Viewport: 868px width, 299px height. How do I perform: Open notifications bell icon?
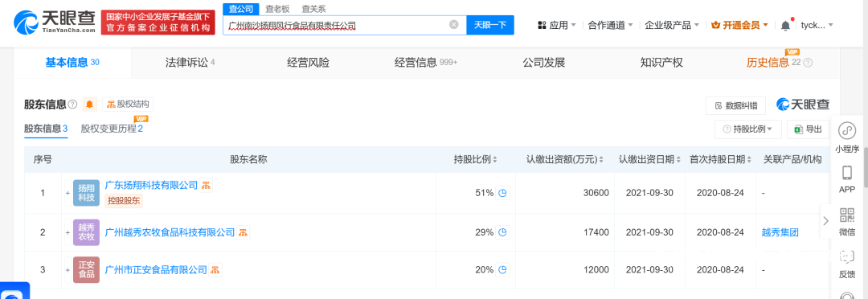pos(785,25)
